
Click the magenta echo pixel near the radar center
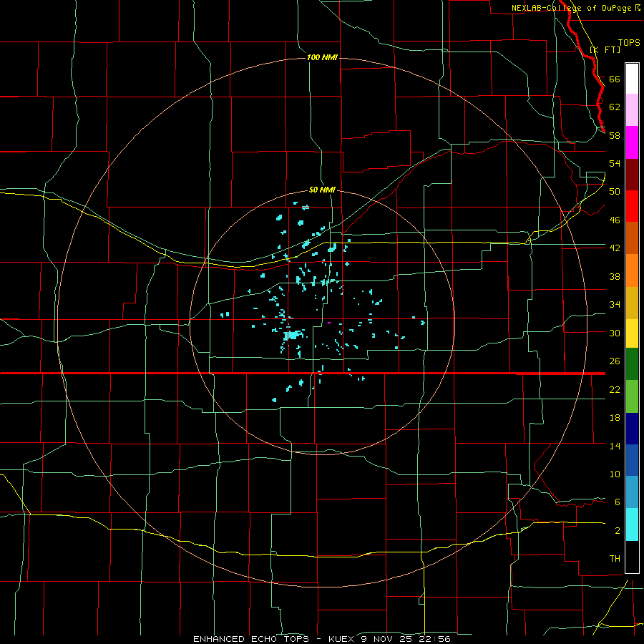point(329,323)
